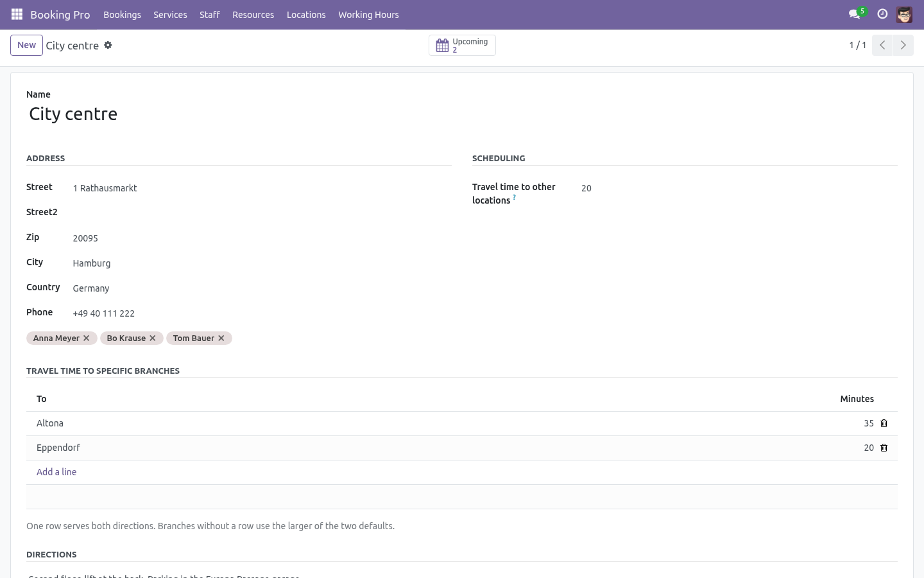
Task: Open the Services menu
Action: pos(170,14)
